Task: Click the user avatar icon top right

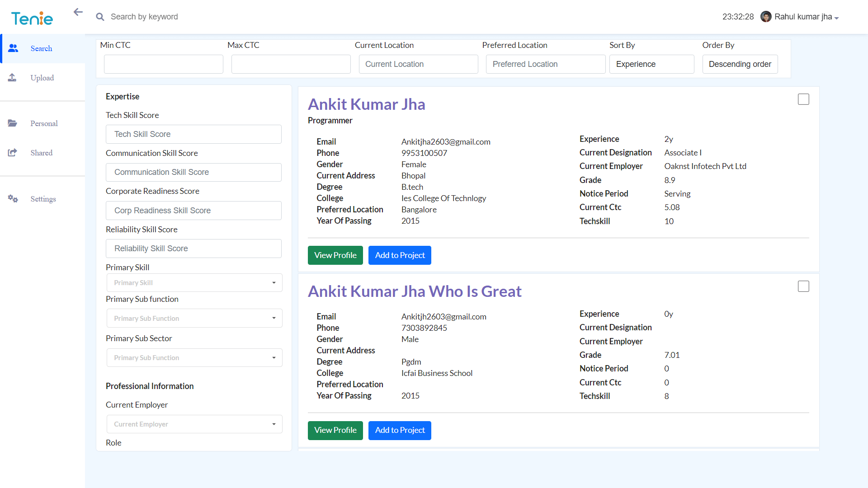Action: coord(766,16)
